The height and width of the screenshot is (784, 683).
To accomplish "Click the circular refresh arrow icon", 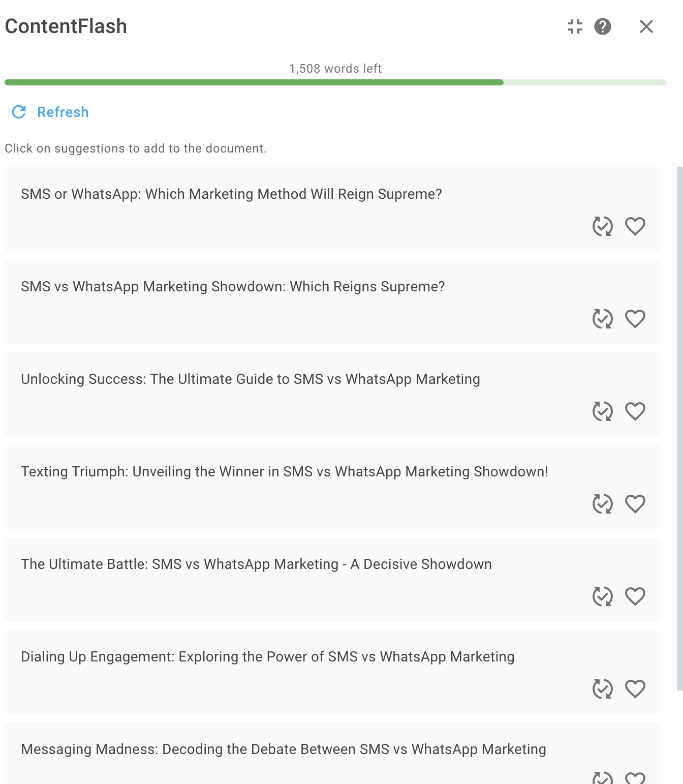I will click(x=19, y=112).
